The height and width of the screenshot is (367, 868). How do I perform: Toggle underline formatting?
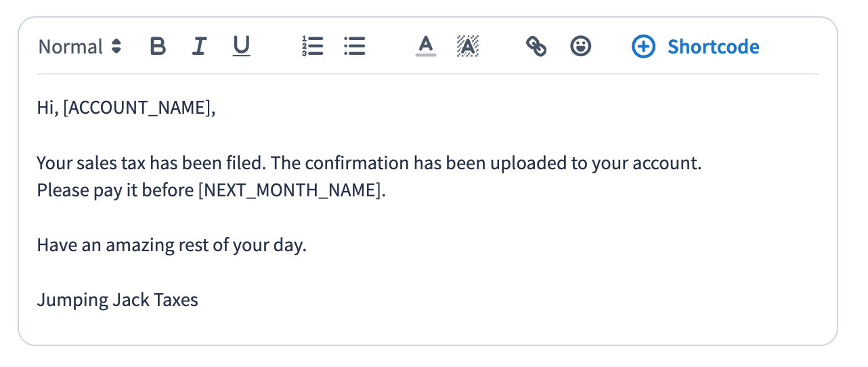pyautogui.click(x=242, y=47)
